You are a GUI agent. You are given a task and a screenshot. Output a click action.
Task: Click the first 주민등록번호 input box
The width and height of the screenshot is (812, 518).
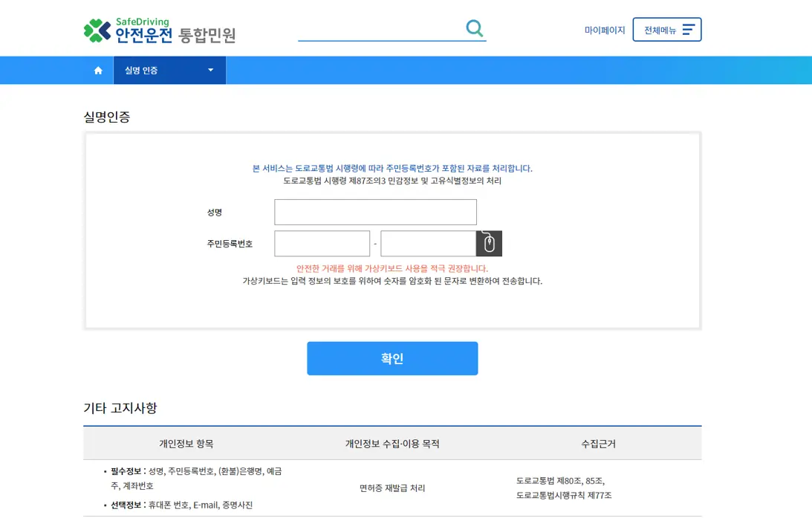click(x=322, y=243)
